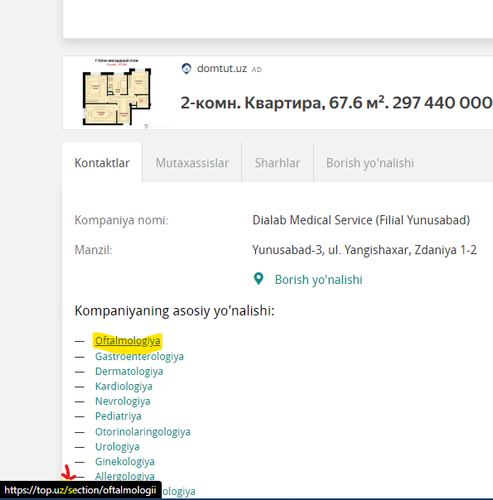Open the Borish yo'nalishi tab
This screenshot has width=493, height=500.
pyautogui.click(x=370, y=163)
